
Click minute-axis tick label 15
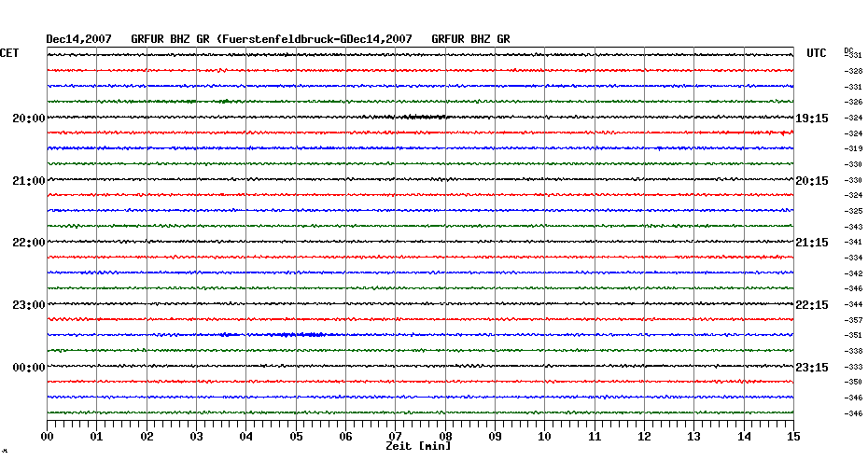[793, 437]
